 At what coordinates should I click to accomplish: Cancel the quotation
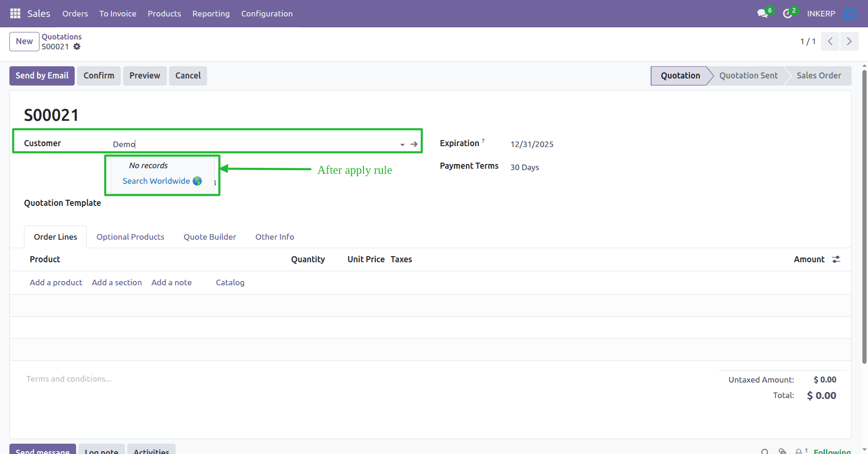click(188, 76)
